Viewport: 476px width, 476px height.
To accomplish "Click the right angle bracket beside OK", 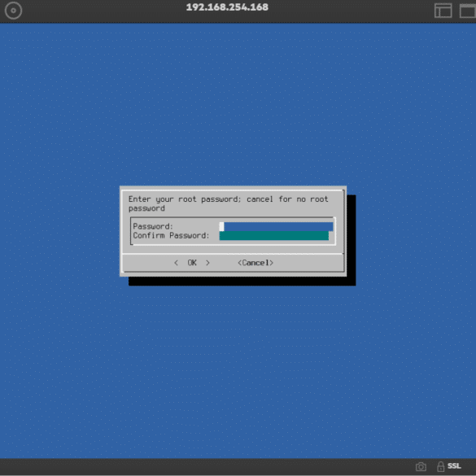I will pyautogui.click(x=207, y=263).
